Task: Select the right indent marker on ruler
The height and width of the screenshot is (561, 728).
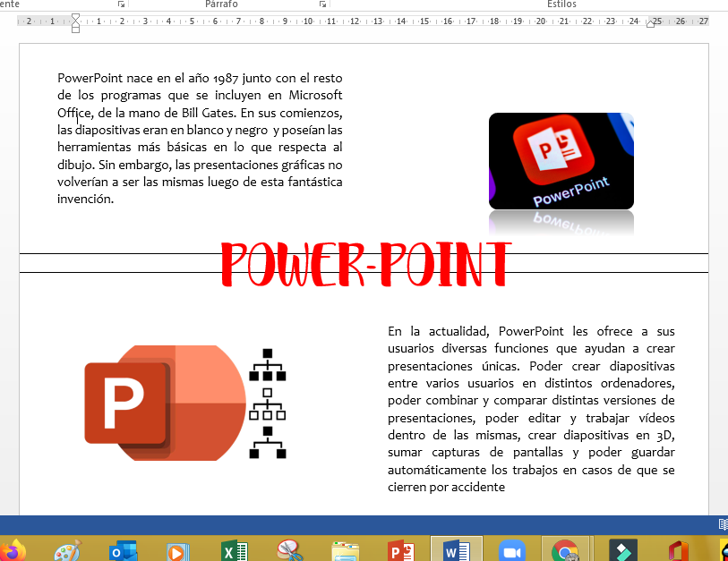Action: [650, 24]
